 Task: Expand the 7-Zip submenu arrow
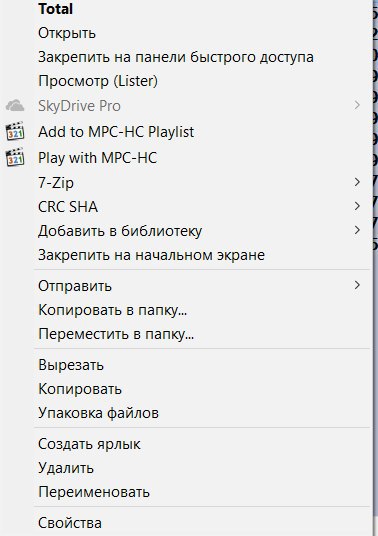point(357,182)
